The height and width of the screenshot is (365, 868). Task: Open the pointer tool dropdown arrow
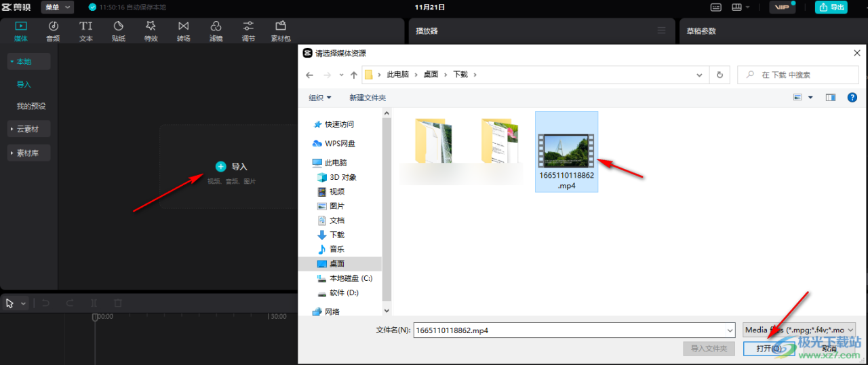24,303
